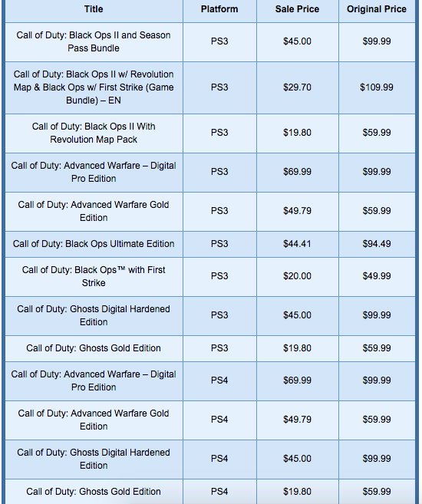Screen dimensions: 422x504
Task: Click the Platform column header
Action: (x=219, y=9)
